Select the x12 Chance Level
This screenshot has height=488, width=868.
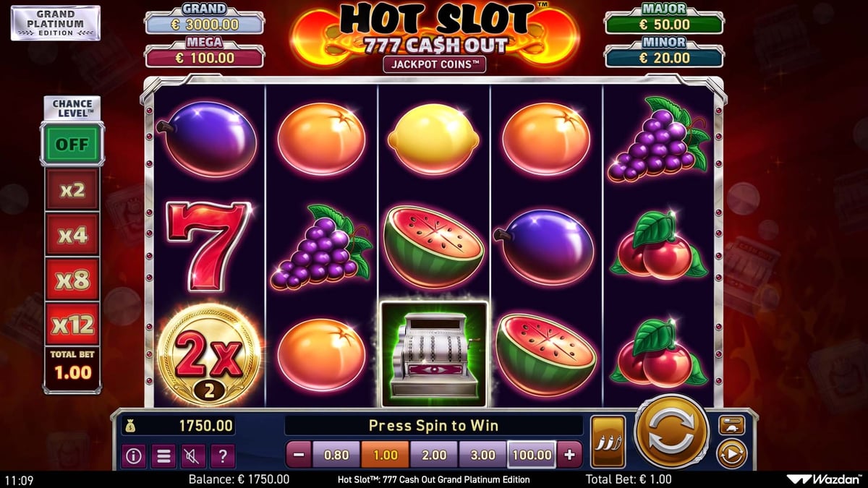click(72, 325)
